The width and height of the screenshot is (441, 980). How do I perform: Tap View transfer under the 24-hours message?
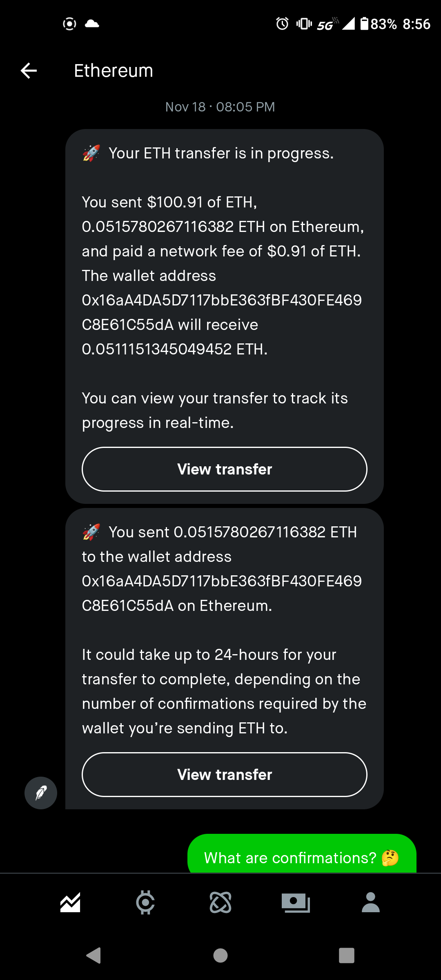coord(225,775)
